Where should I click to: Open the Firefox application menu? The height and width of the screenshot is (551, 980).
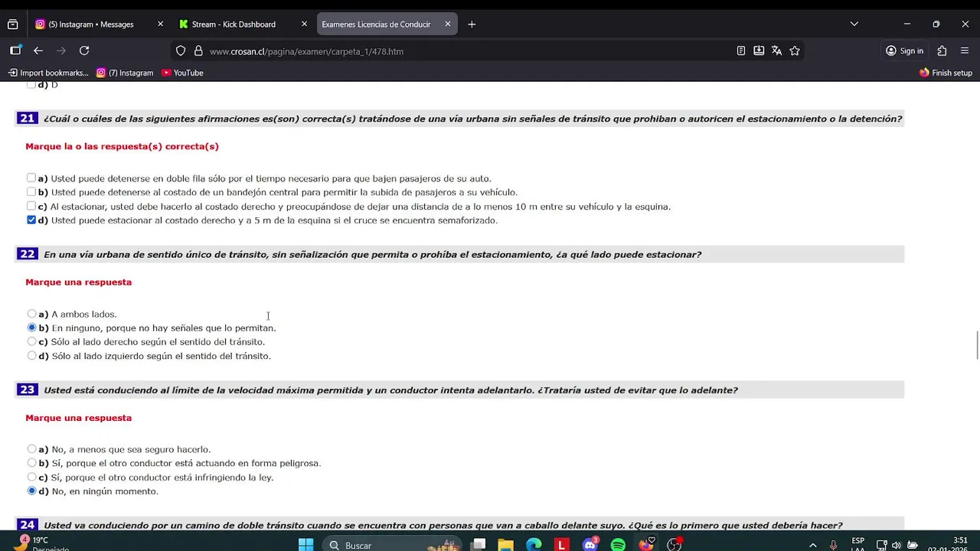tap(965, 51)
